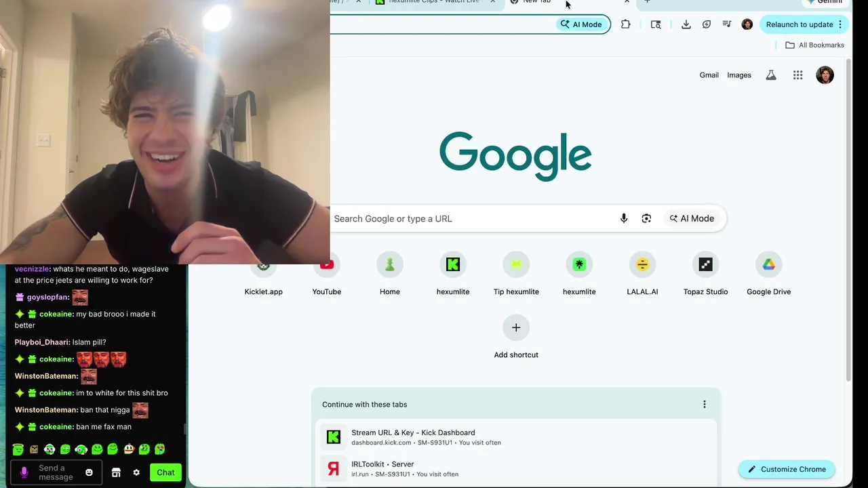Open hexumlite shortcut with Kick K logo
The width and height of the screenshot is (868, 488).
(453, 274)
